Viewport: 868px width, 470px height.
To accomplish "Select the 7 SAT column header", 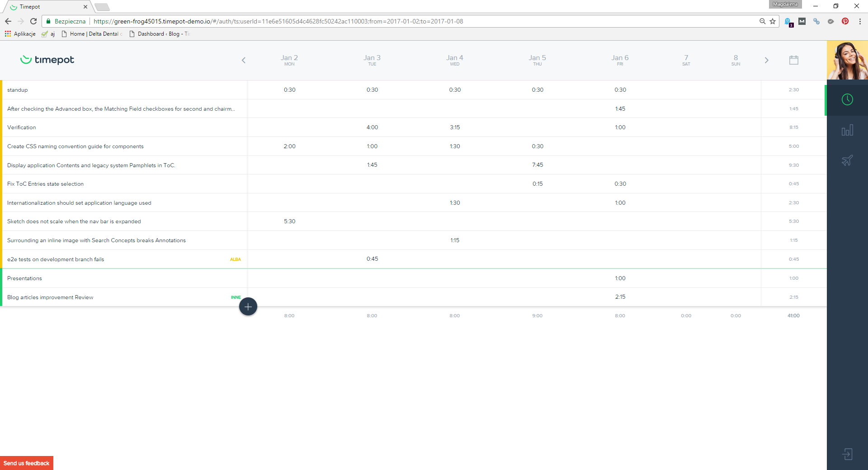I will coord(686,60).
